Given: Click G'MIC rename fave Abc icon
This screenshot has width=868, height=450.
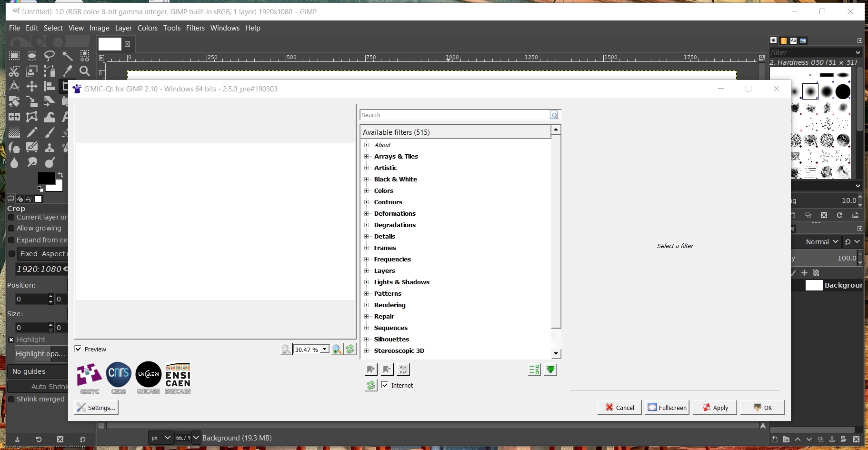Looking at the screenshot, I should [x=403, y=370].
